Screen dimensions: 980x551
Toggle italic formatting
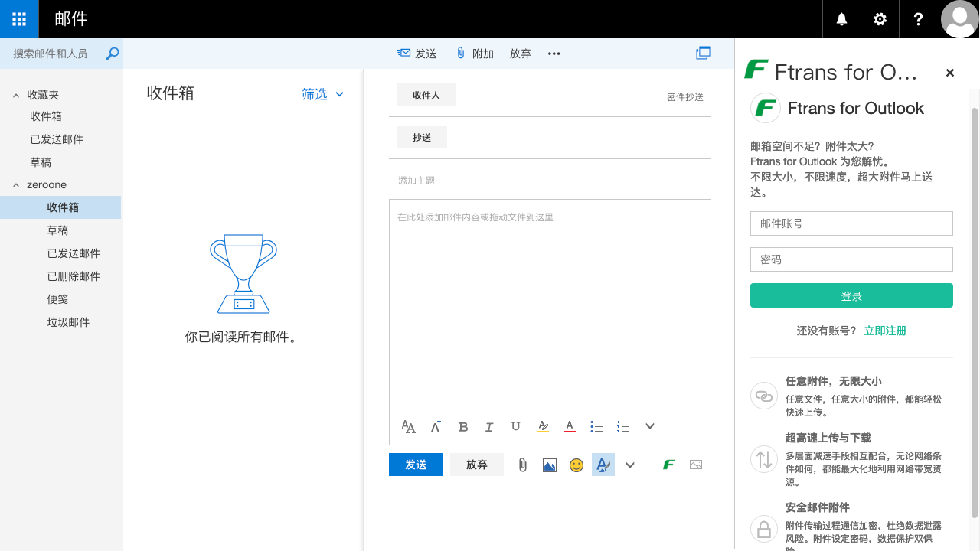489,426
